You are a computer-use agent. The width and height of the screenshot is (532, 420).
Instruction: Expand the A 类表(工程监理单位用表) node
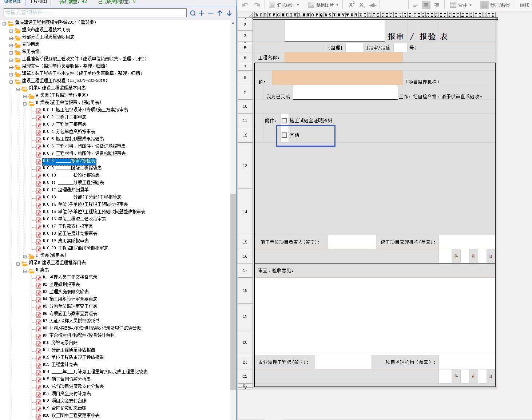tap(25, 96)
